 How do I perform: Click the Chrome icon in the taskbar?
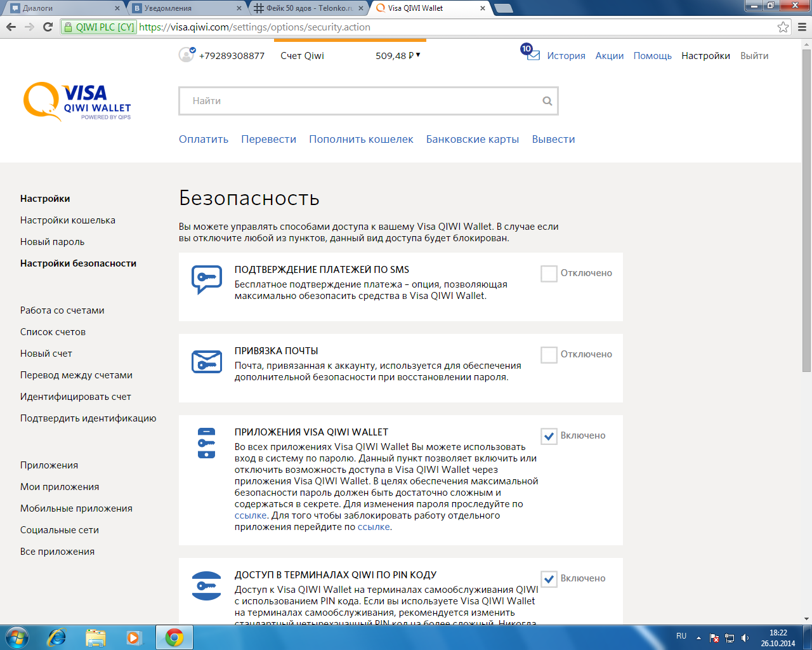tap(174, 637)
